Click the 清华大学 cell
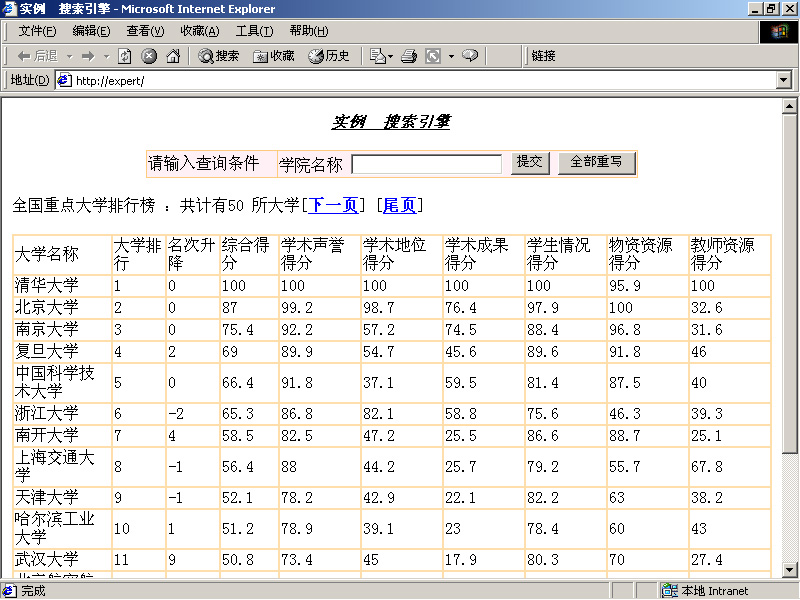The width and height of the screenshot is (800, 600). click(x=62, y=286)
